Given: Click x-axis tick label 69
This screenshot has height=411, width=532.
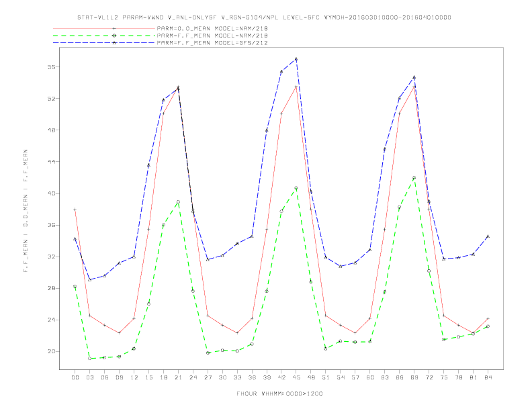Looking at the screenshot, I should 414,377.
